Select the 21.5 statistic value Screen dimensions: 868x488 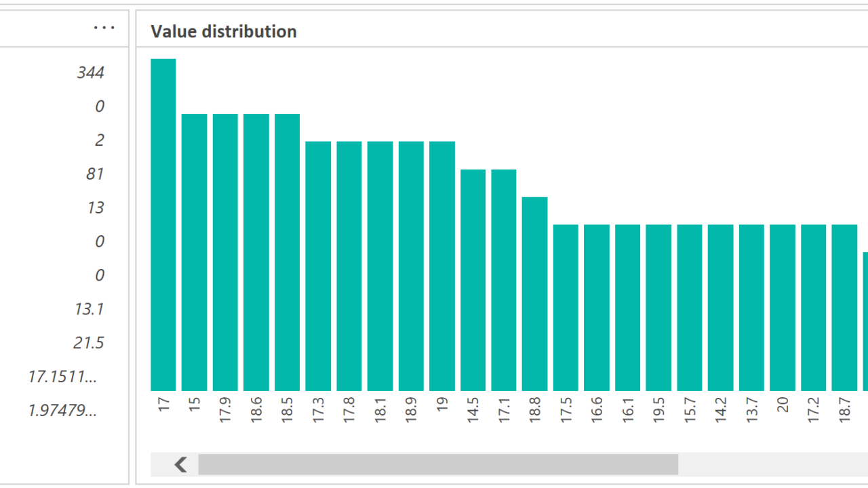point(89,343)
